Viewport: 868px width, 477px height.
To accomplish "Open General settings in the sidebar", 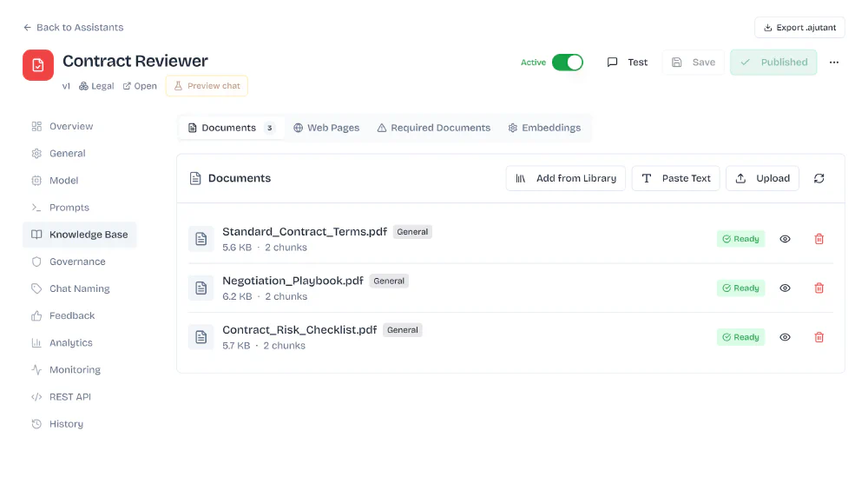I will (80, 154).
